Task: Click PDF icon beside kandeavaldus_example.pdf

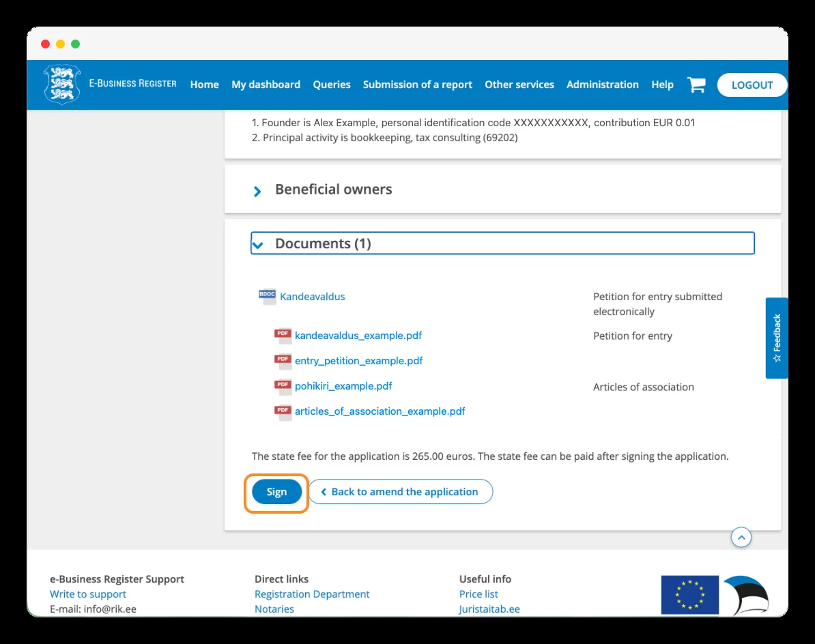Action: 283,336
